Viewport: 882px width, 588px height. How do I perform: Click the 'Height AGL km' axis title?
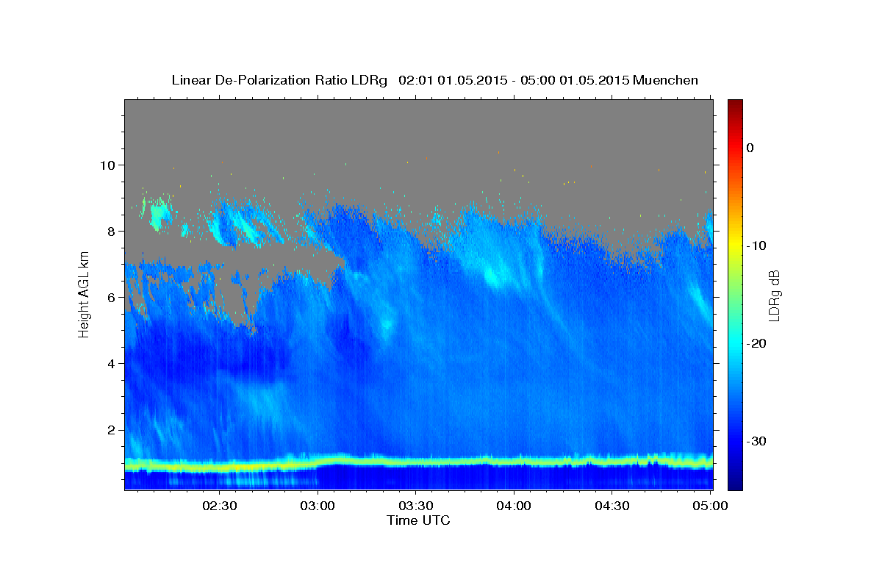click(x=84, y=294)
